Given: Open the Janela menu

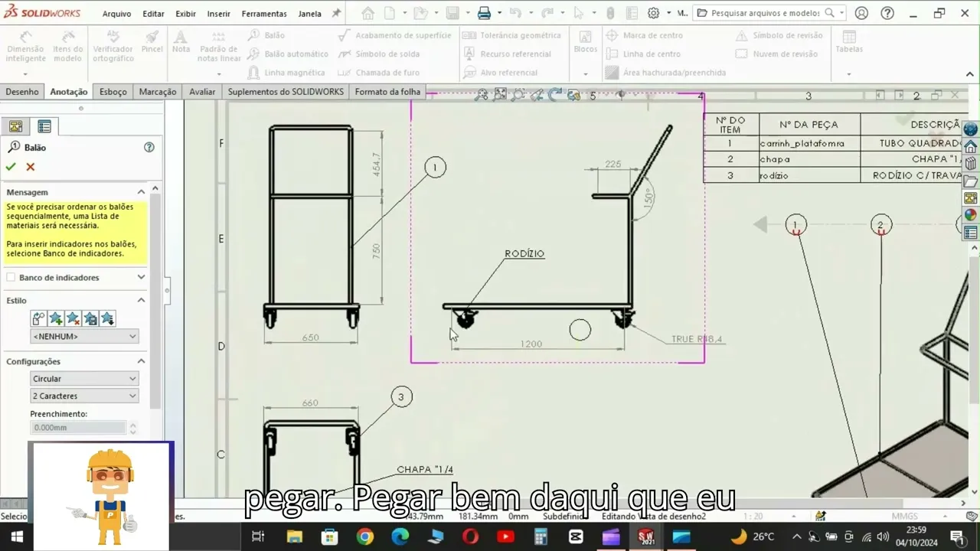Looking at the screenshot, I should (x=309, y=14).
